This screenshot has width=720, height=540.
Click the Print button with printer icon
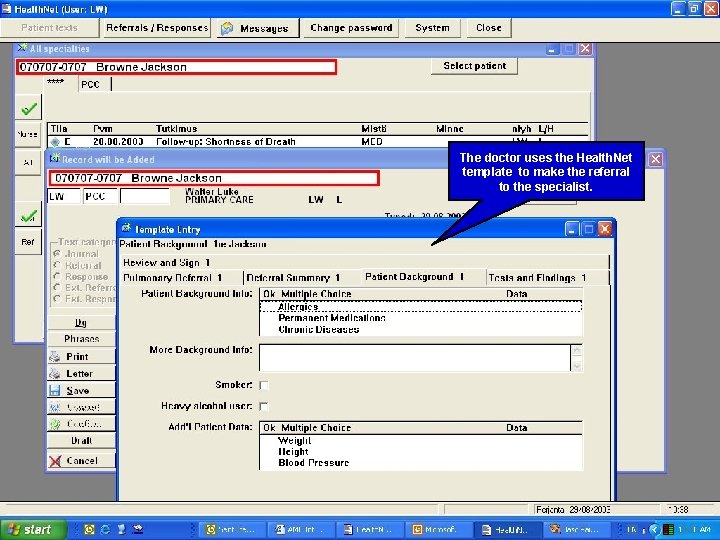[81, 356]
